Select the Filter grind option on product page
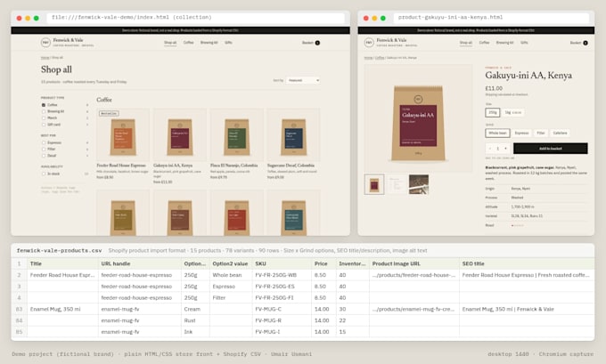 point(541,133)
